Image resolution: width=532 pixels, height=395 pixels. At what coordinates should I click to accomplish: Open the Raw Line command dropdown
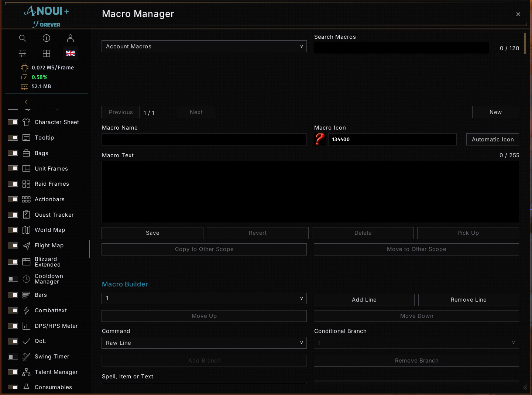(x=204, y=343)
